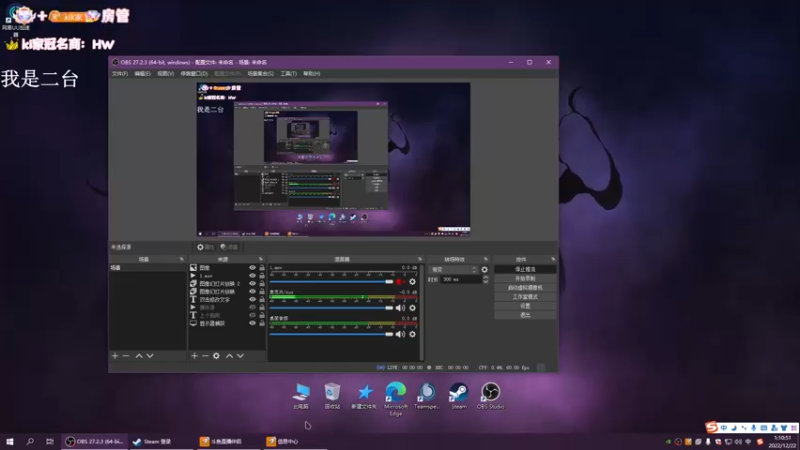Add a new source with the plus icon

[x=194, y=356]
